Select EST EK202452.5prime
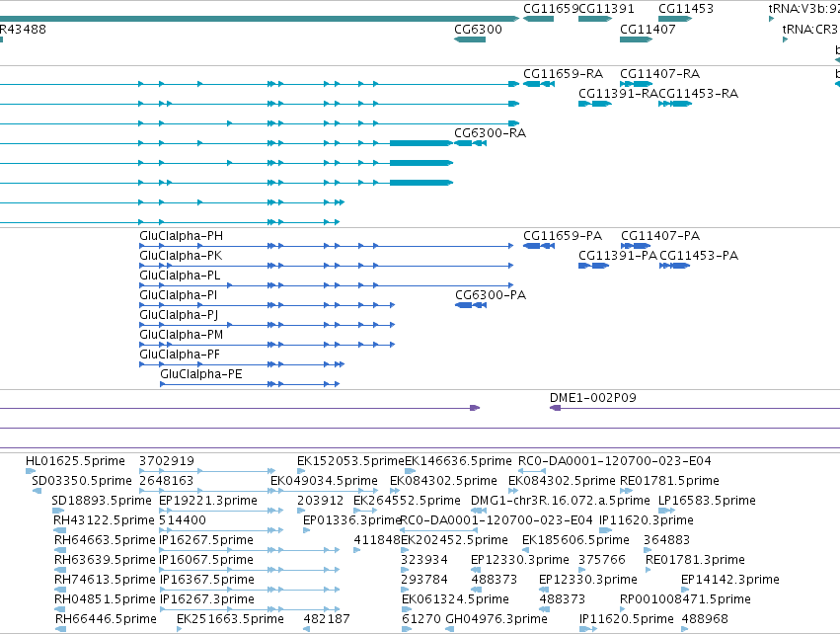 point(454,540)
